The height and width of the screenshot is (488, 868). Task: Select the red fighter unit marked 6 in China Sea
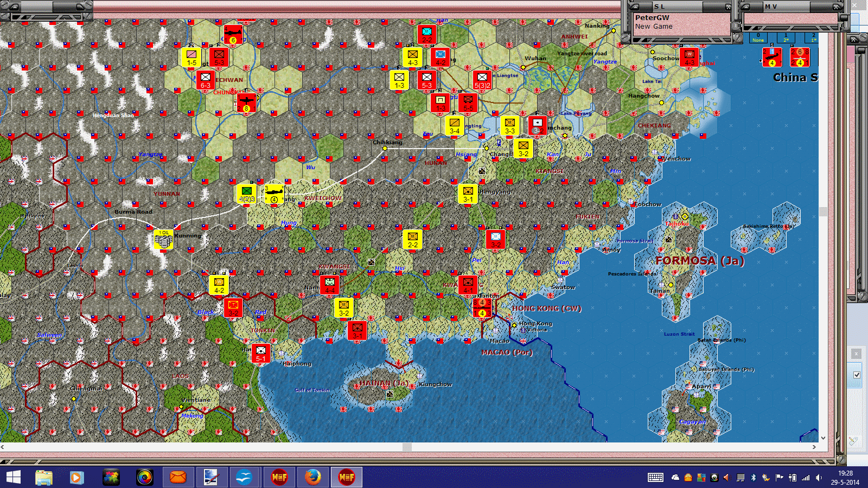pyautogui.click(x=800, y=57)
